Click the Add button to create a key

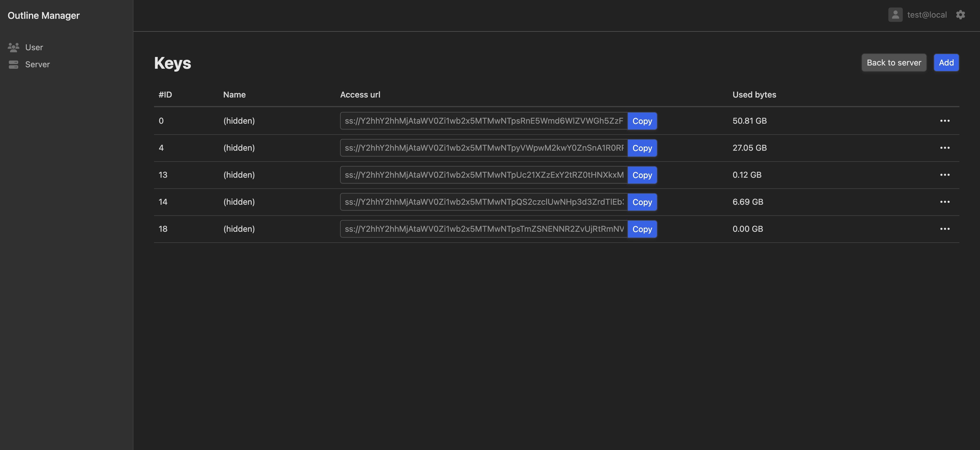[946, 62]
